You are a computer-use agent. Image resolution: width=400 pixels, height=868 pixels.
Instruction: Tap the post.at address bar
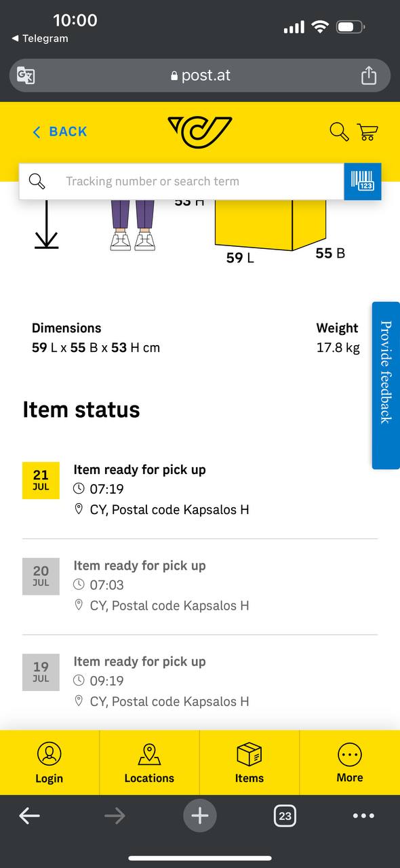click(200, 75)
